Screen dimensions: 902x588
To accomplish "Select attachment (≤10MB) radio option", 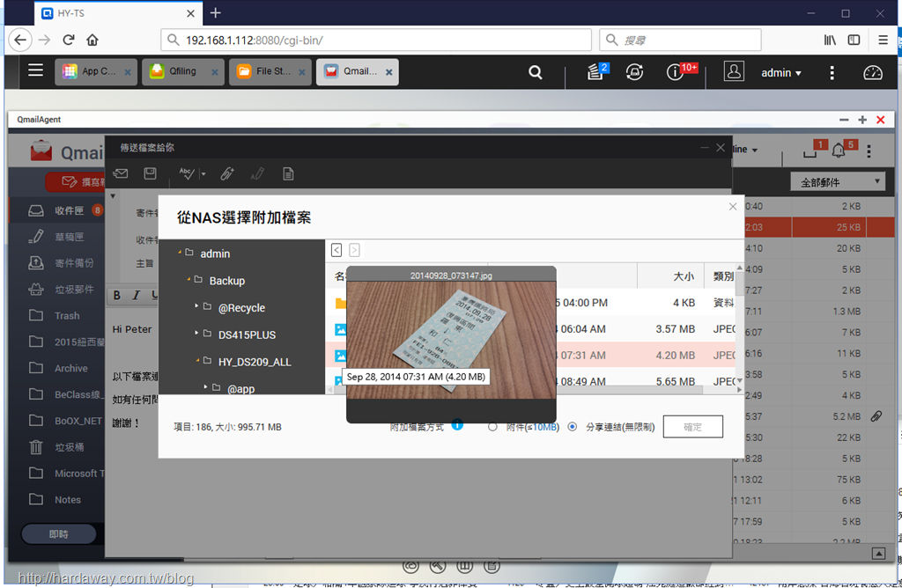I will [x=492, y=427].
